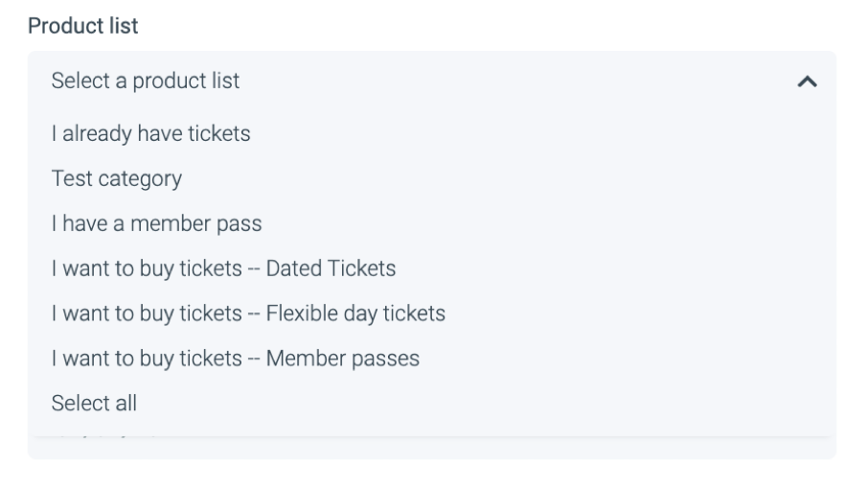Select the 'I already have tickets' option

click(x=151, y=133)
